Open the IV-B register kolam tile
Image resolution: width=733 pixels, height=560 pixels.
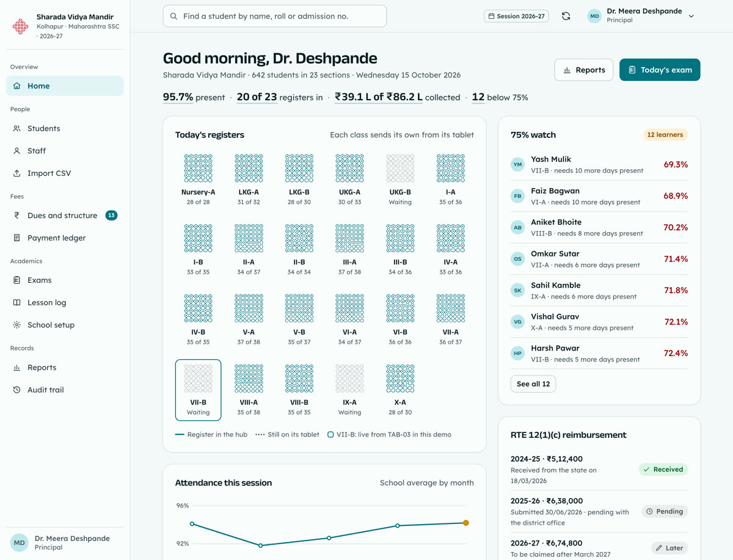199,320
